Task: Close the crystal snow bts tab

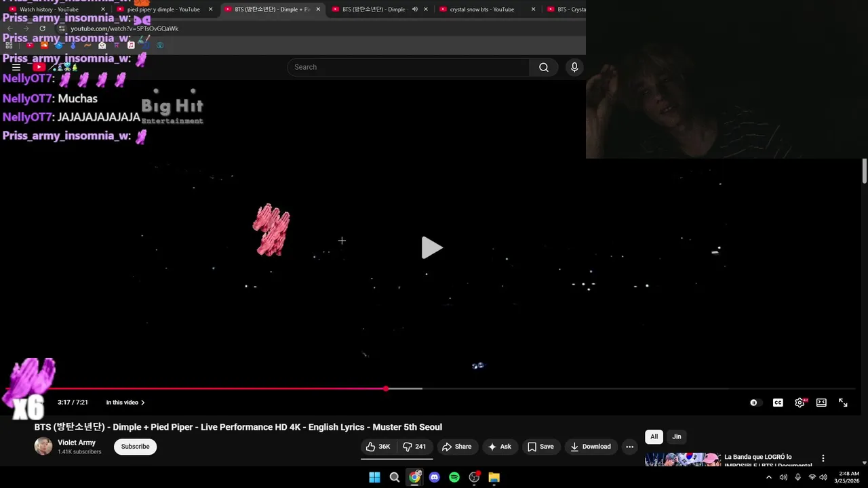Action: click(533, 9)
